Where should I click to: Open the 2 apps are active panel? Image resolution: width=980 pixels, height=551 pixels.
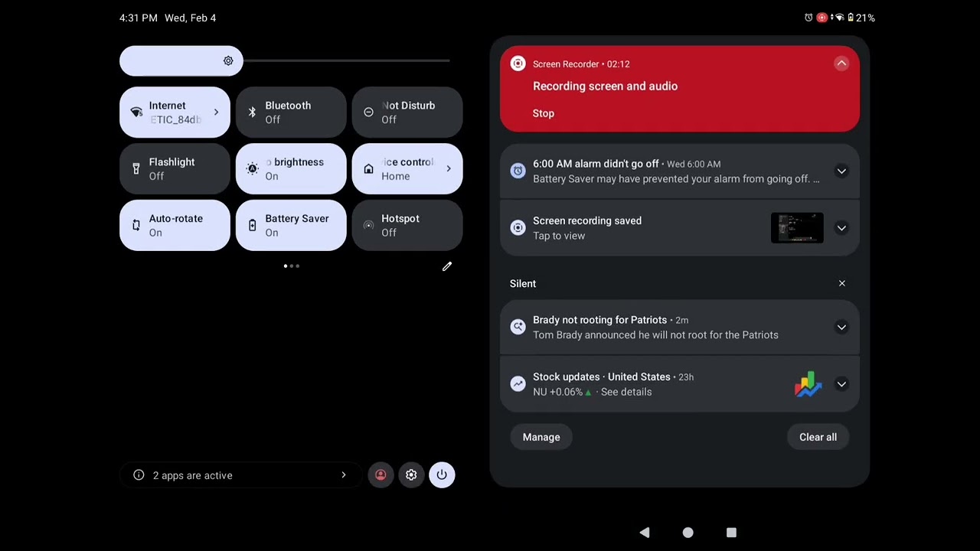240,475
